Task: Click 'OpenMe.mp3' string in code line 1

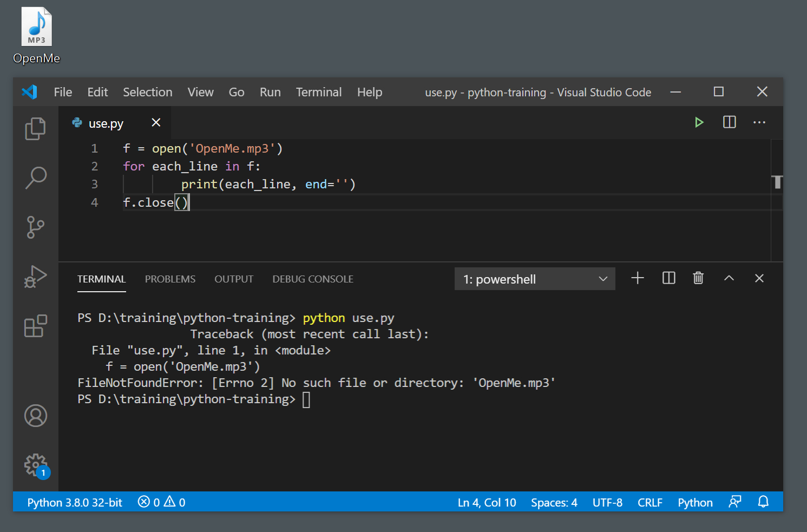Action: [232, 148]
